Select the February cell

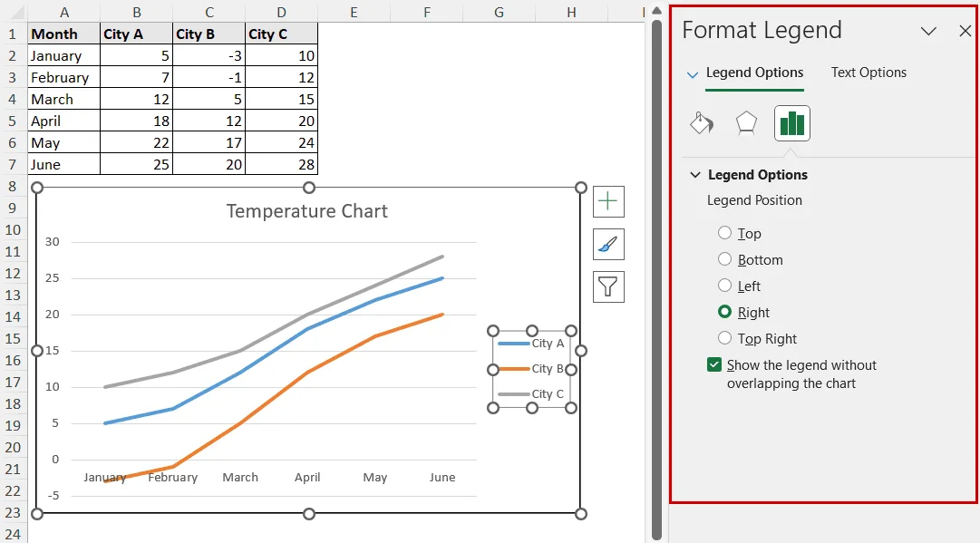[63, 77]
